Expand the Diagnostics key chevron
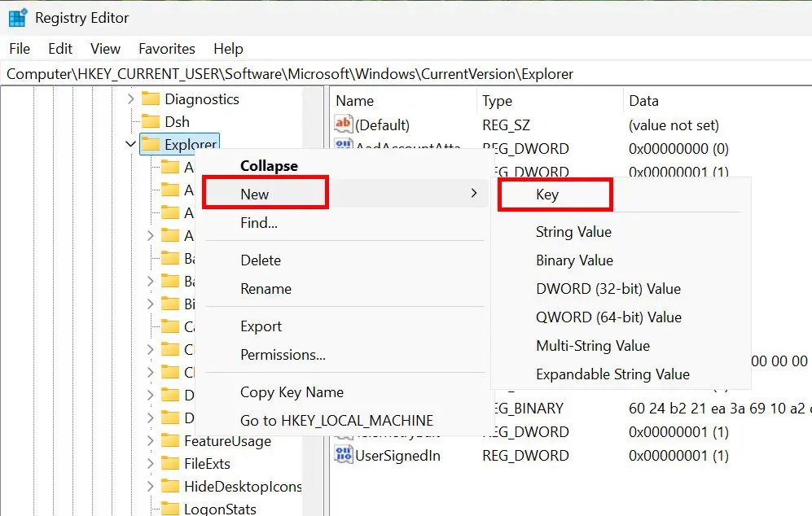This screenshot has height=516, width=812. click(x=130, y=98)
